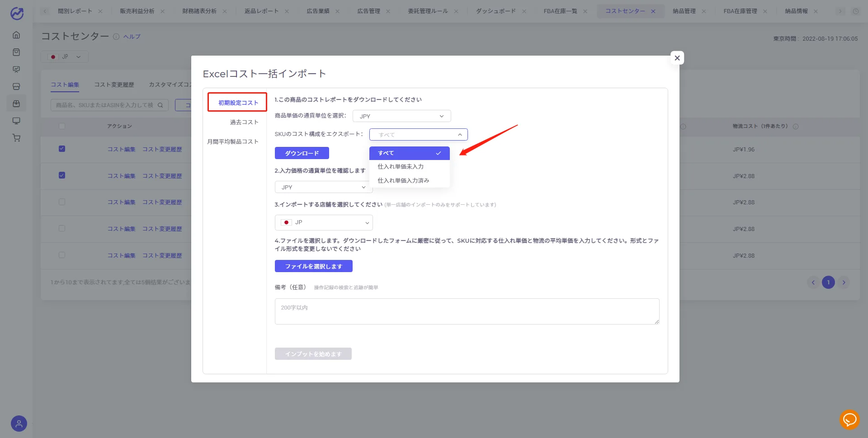Open the 広告管理 top tab
The image size is (868, 438).
click(x=368, y=11)
